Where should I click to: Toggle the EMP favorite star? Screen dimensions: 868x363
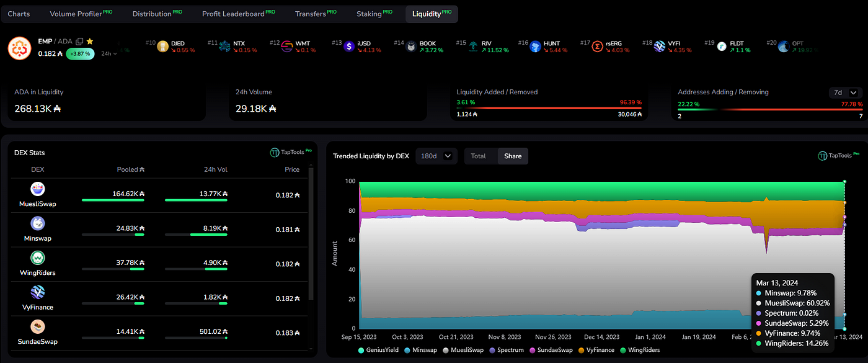pos(90,41)
